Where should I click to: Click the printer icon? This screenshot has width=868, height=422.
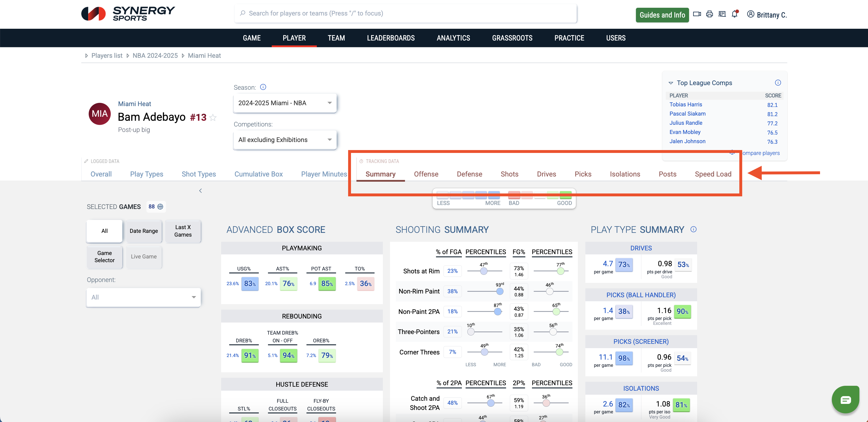[x=709, y=14]
